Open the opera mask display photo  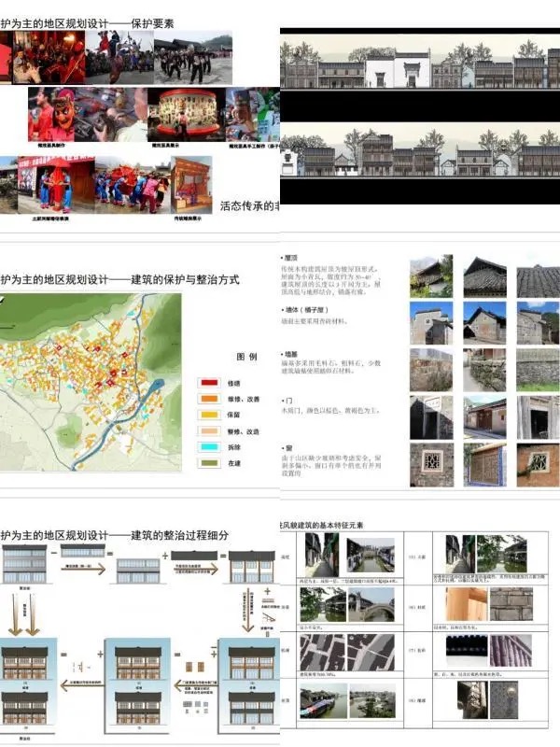187,114
